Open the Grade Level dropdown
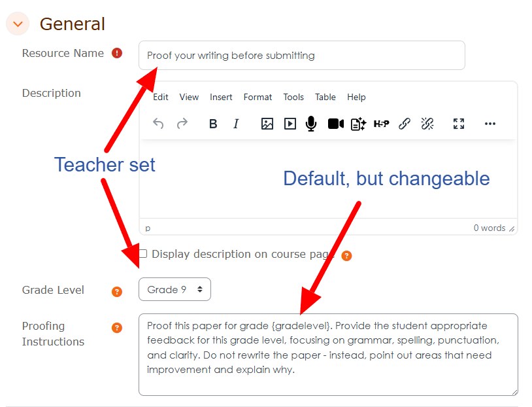532x407 pixels. click(175, 289)
